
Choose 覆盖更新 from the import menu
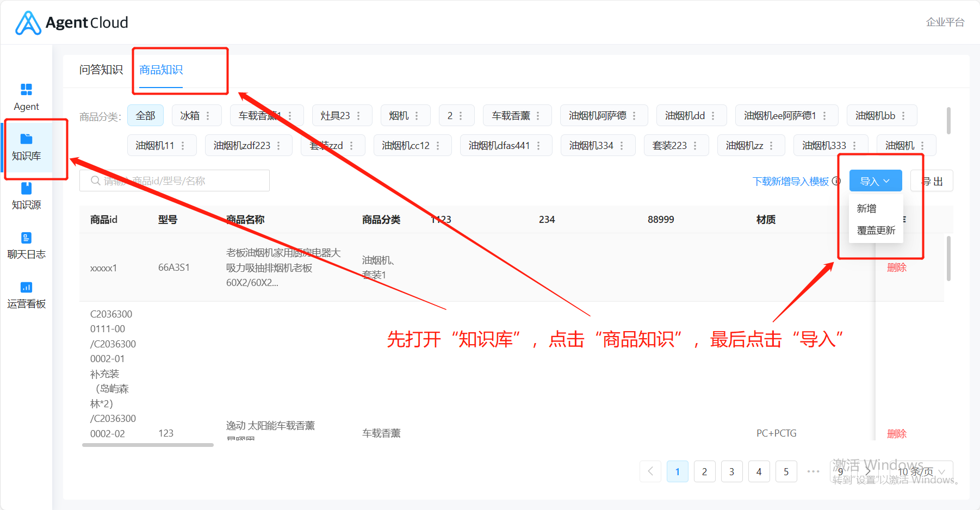(x=876, y=230)
